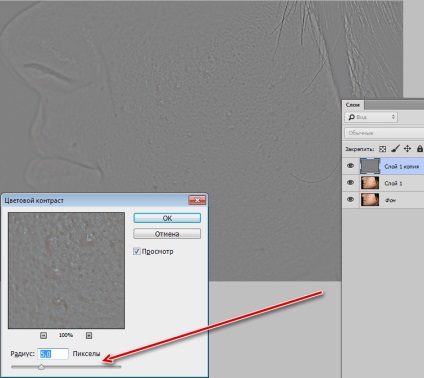Hide the Слой 1 копия layer
This screenshot has height=378, width=424.
point(350,166)
